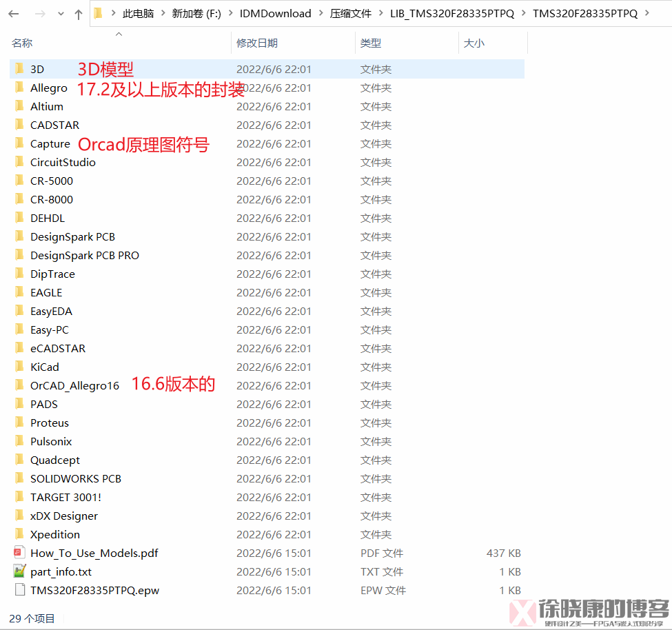Click the TMS320F28335PTPQ.epw file name
The image size is (672, 630).
pos(94,590)
